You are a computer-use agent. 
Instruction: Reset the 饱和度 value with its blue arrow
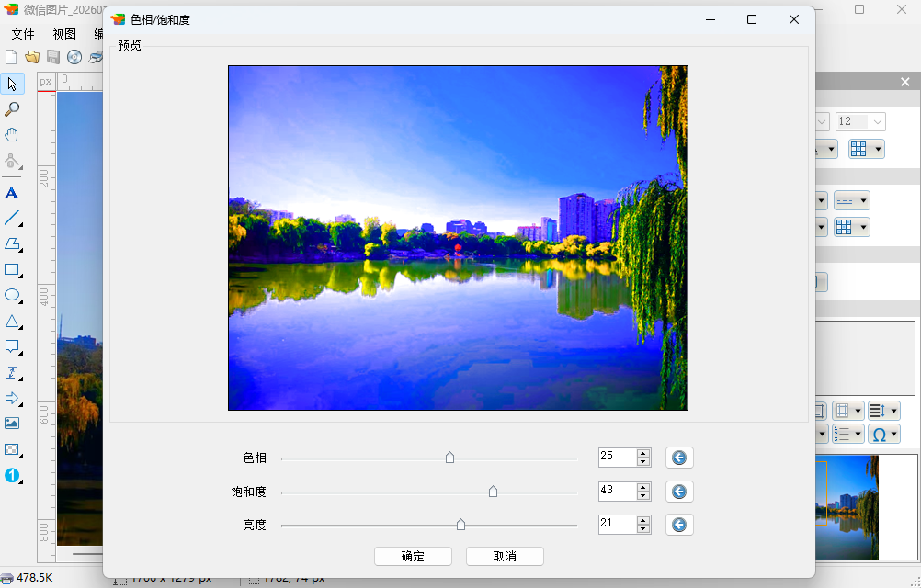point(679,492)
